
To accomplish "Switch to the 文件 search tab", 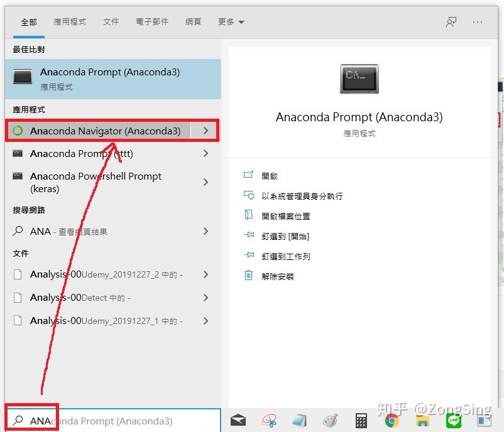I will (111, 21).
